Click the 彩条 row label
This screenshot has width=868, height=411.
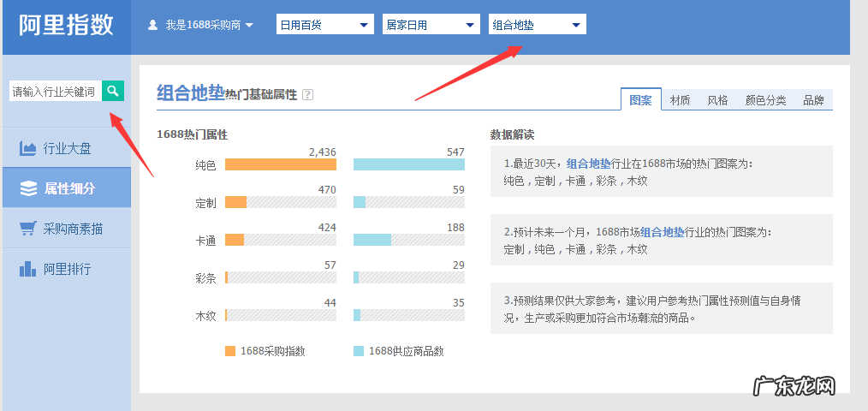(205, 278)
